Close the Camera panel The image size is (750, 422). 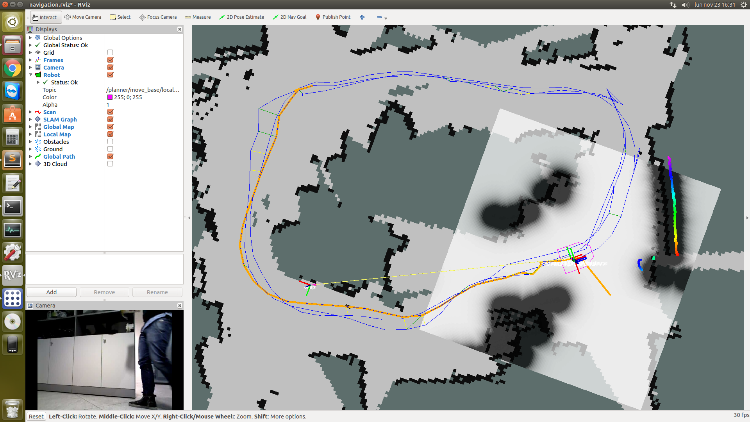[x=180, y=304]
